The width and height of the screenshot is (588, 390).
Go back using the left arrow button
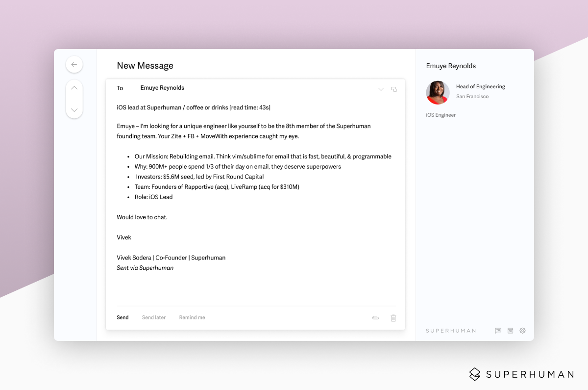[74, 64]
